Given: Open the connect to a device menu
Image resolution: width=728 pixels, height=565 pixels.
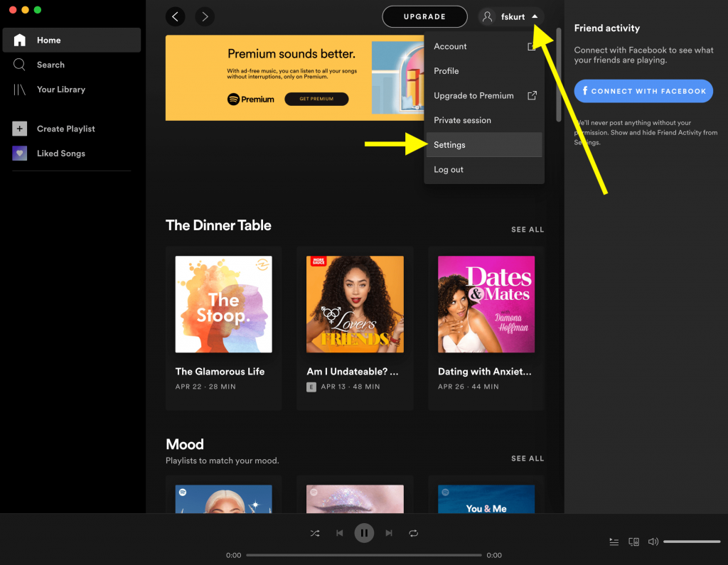Looking at the screenshot, I should (x=633, y=542).
